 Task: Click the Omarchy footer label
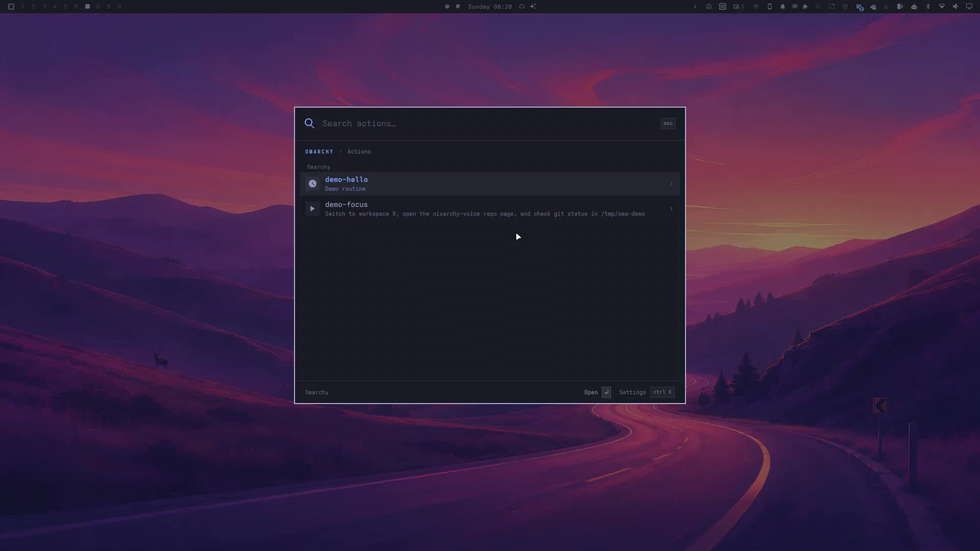[x=316, y=392]
